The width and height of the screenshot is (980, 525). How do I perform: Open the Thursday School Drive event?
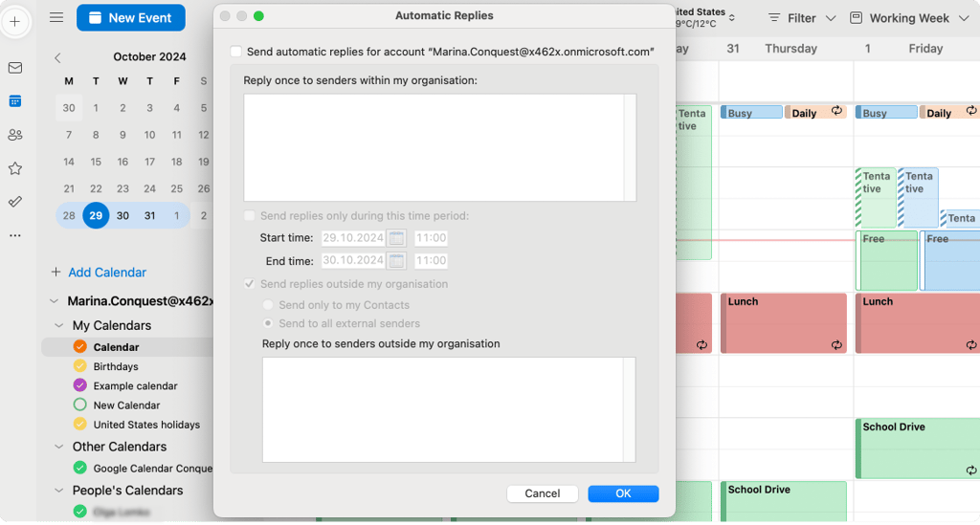(x=783, y=501)
